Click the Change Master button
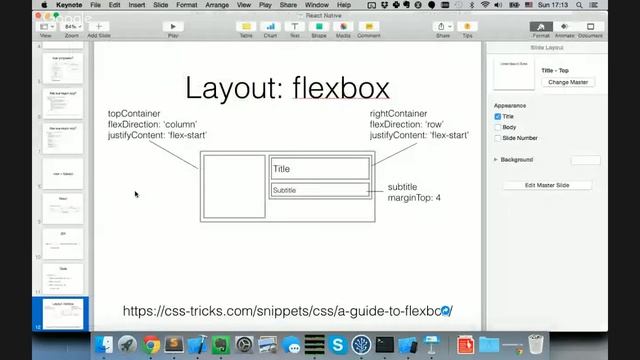 coord(568,82)
